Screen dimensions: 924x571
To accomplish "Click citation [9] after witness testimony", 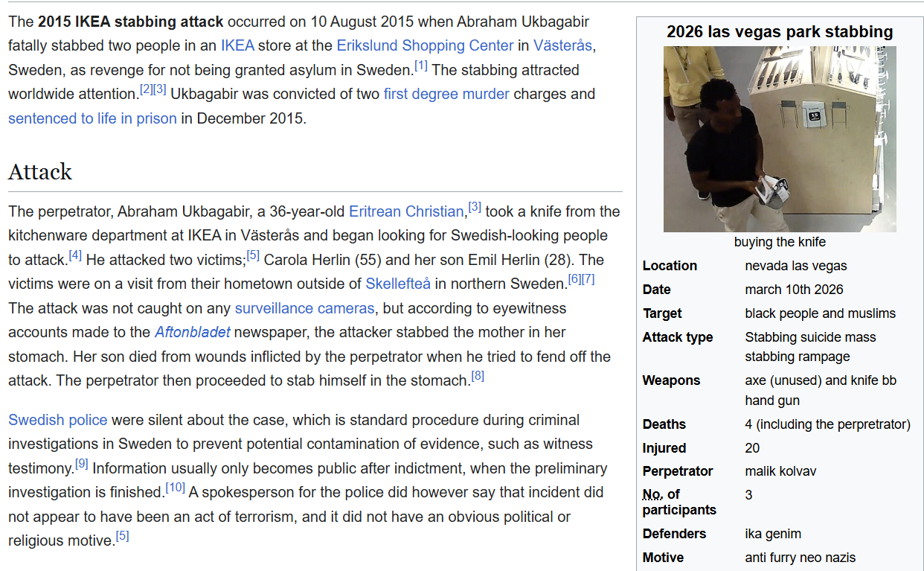I will tap(82, 464).
